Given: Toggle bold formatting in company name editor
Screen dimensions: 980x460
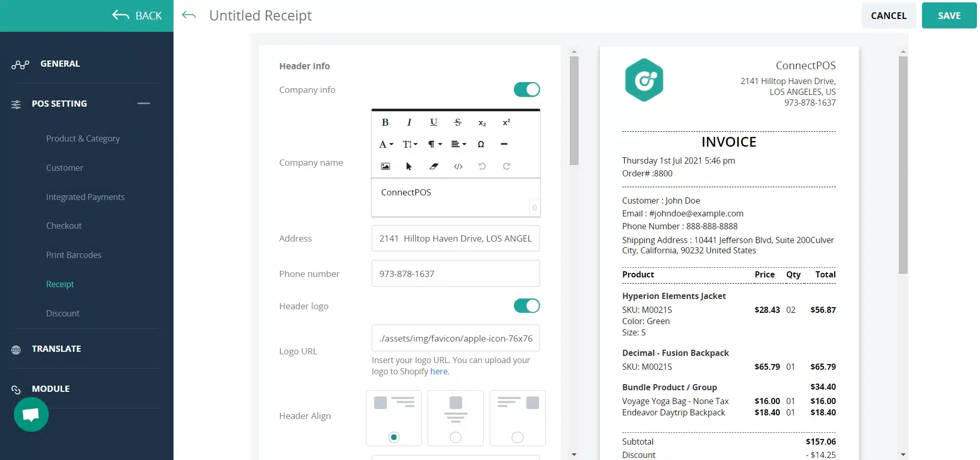Looking at the screenshot, I should [385, 122].
